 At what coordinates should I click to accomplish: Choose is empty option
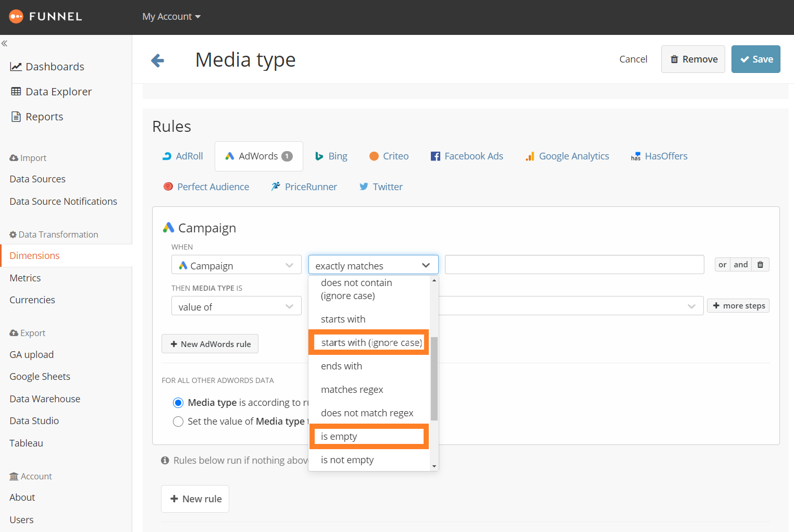coord(369,436)
